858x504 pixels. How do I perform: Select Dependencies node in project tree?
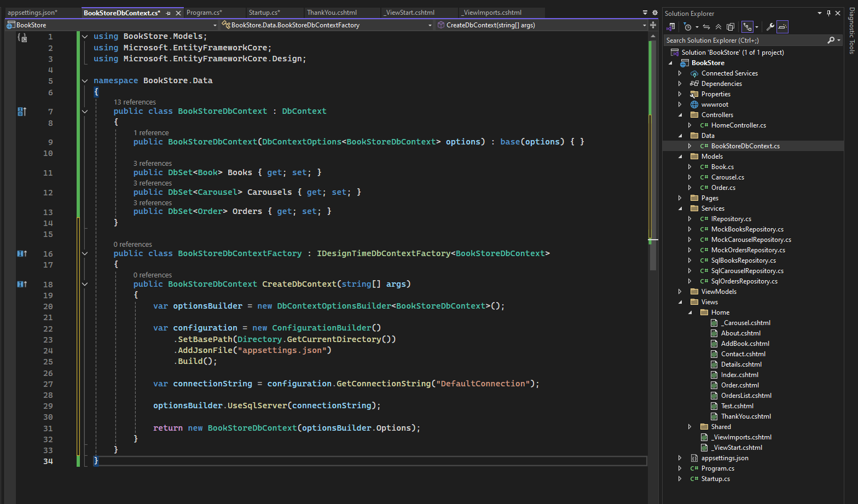(721, 84)
